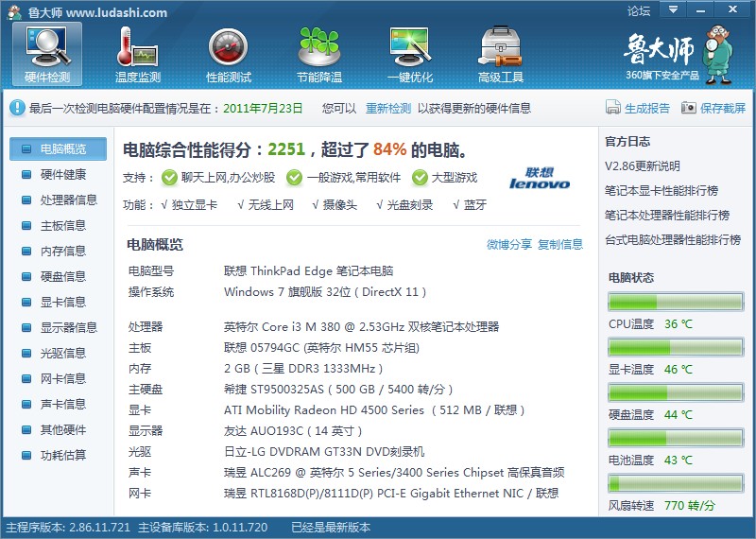This screenshot has width=756, height=539.
Task: Click the 生成报告 printer icon
Action: tap(612, 107)
